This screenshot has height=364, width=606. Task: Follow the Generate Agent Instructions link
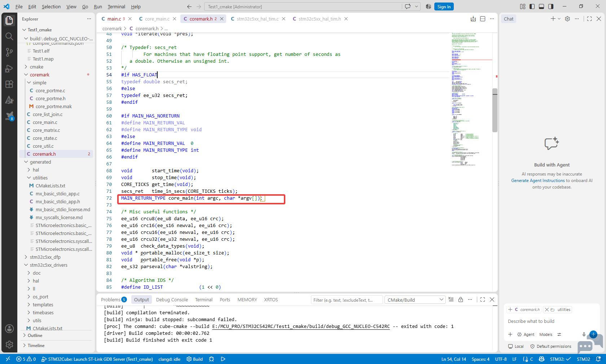[x=538, y=181]
